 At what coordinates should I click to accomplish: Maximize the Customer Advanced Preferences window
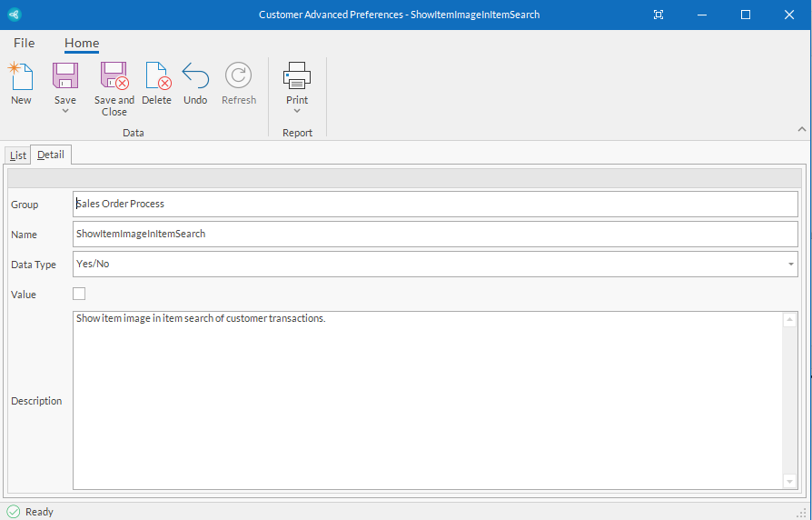point(746,15)
